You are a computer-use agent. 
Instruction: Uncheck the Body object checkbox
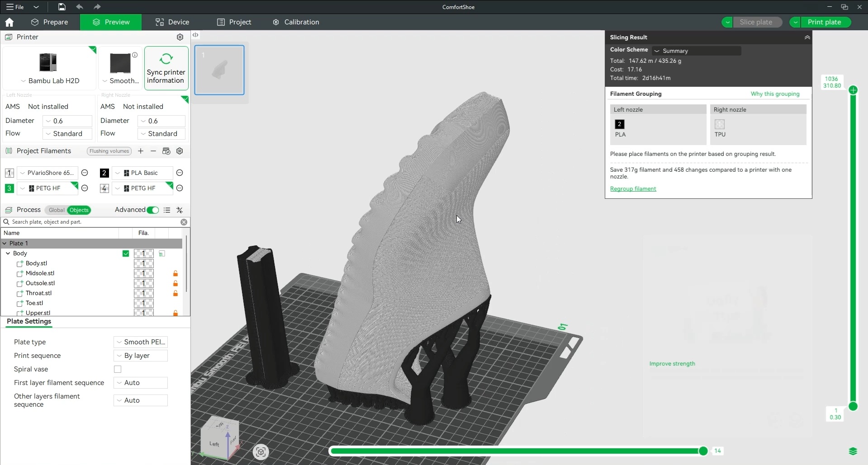click(x=126, y=254)
